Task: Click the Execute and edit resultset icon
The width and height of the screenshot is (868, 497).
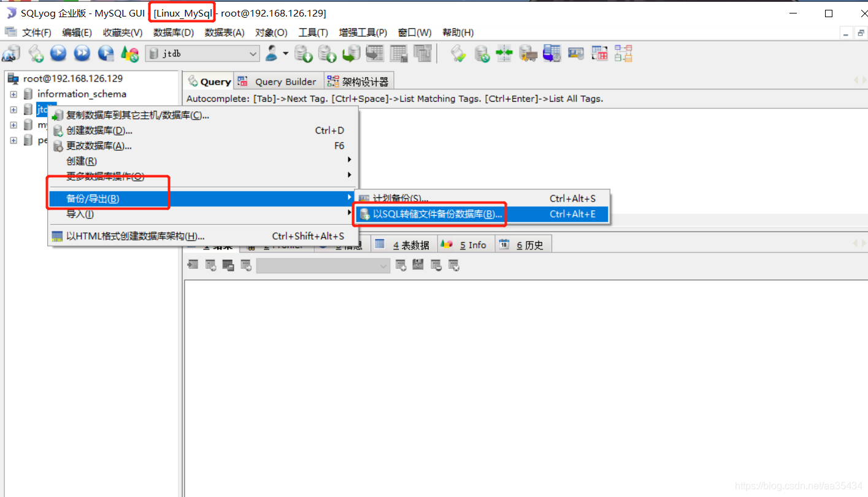Action: click(106, 54)
